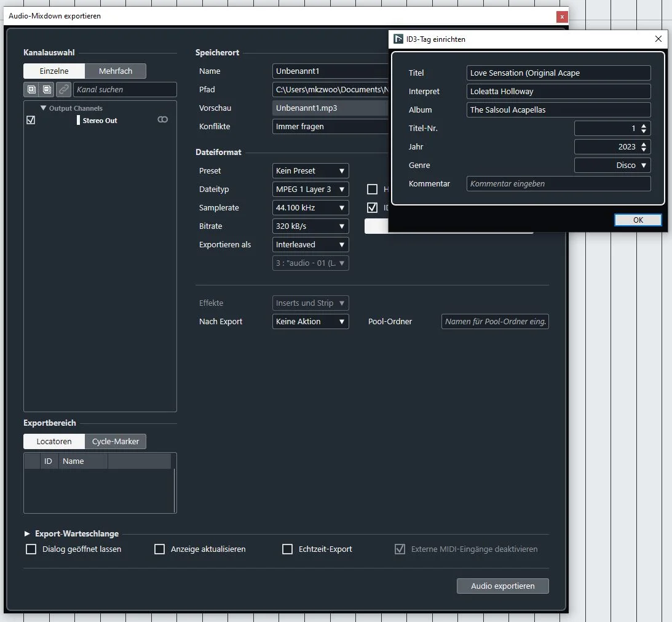Click the stereo rings icon on Stereo Out row
The height and width of the screenshot is (622, 672).
162,120
